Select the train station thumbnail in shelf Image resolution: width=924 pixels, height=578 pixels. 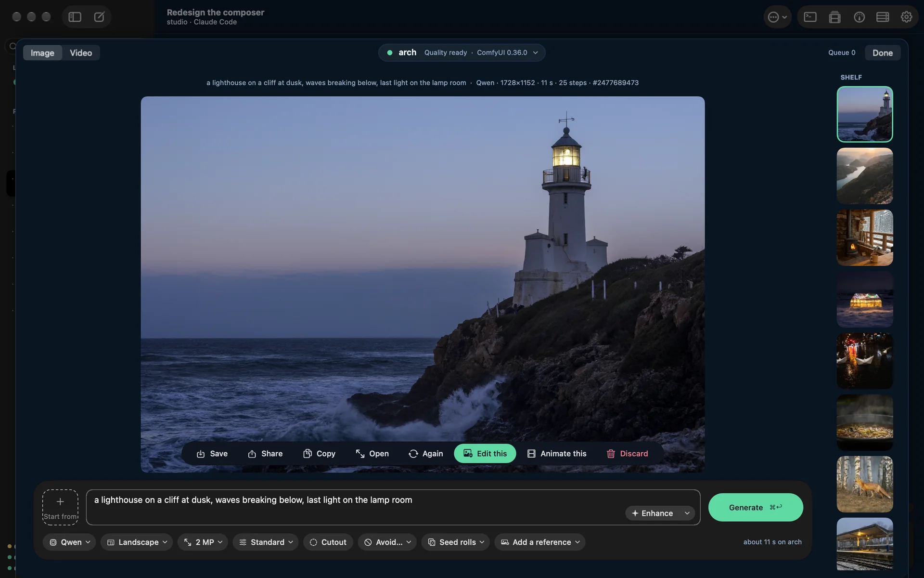click(865, 544)
